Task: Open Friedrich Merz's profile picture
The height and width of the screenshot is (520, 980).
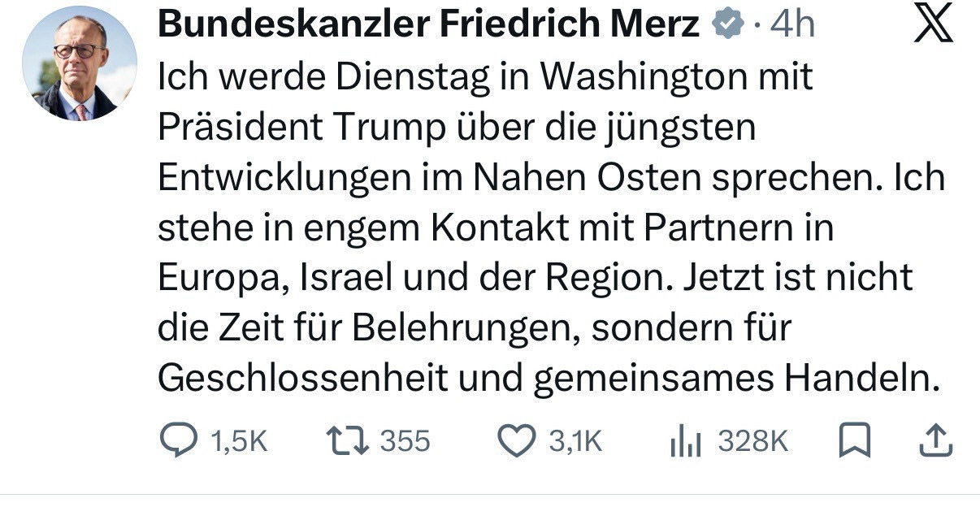Action: (80, 63)
